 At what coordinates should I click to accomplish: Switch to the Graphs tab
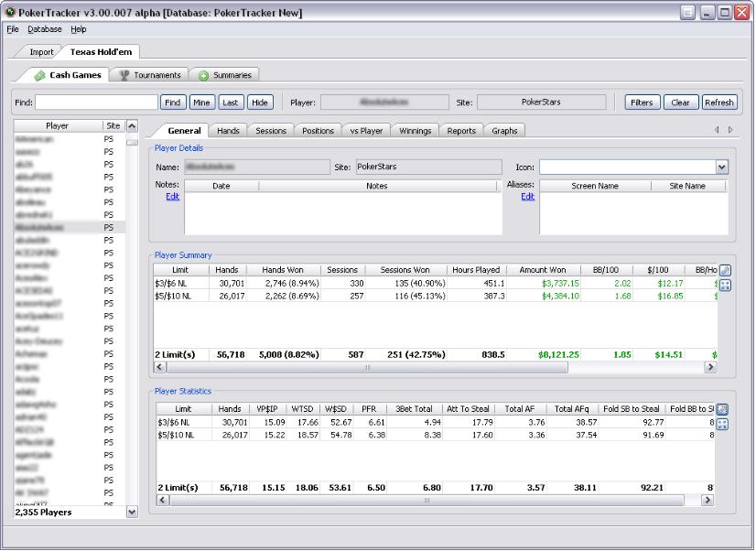tap(504, 131)
